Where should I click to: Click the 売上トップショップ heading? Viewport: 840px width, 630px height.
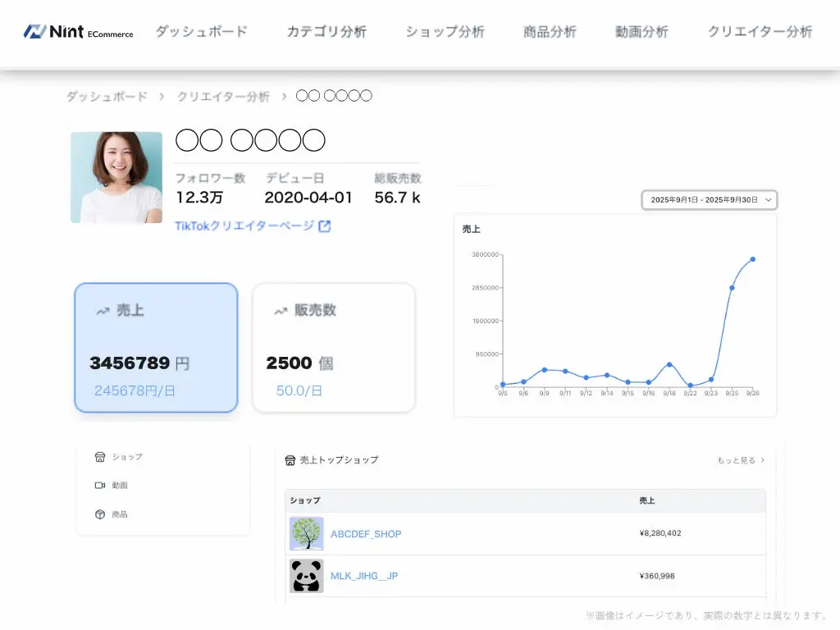click(x=339, y=460)
